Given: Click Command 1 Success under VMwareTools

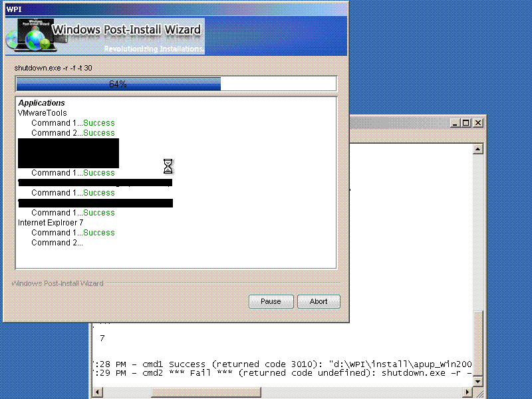Looking at the screenshot, I should click(x=73, y=123).
